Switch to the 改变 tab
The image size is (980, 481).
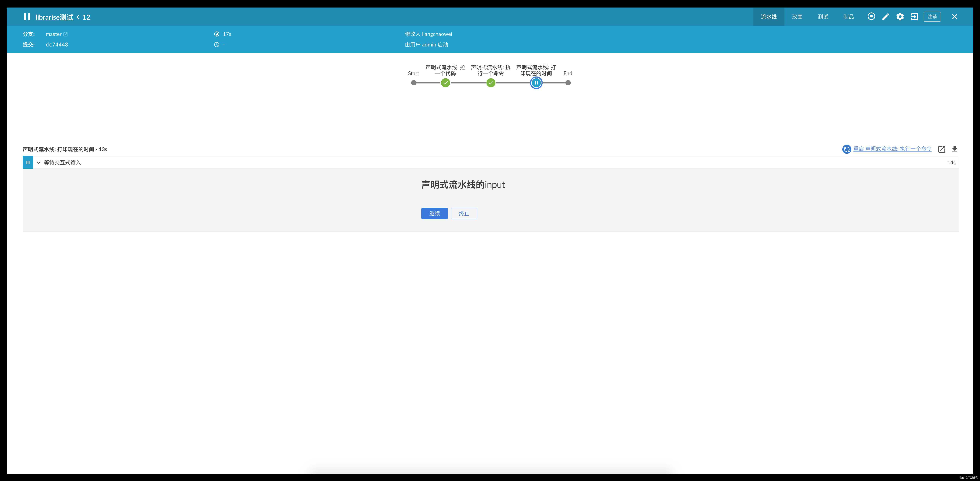pos(797,17)
